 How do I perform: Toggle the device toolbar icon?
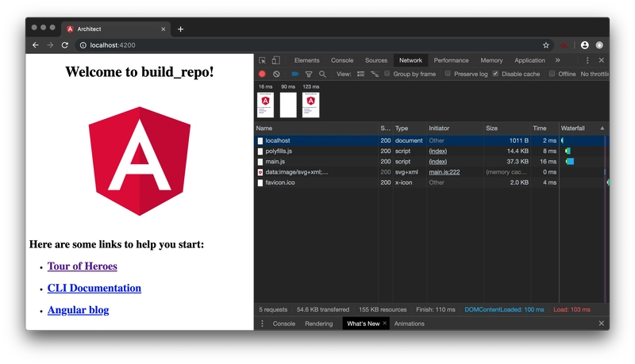coord(275,60)
